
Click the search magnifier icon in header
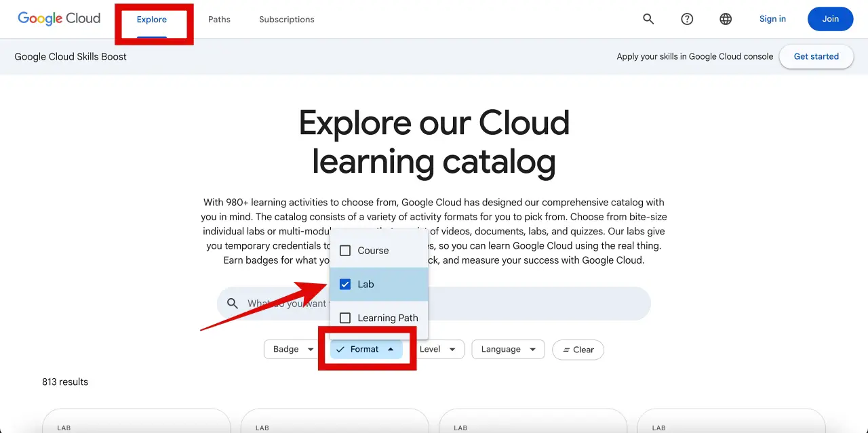pos(648,19)
